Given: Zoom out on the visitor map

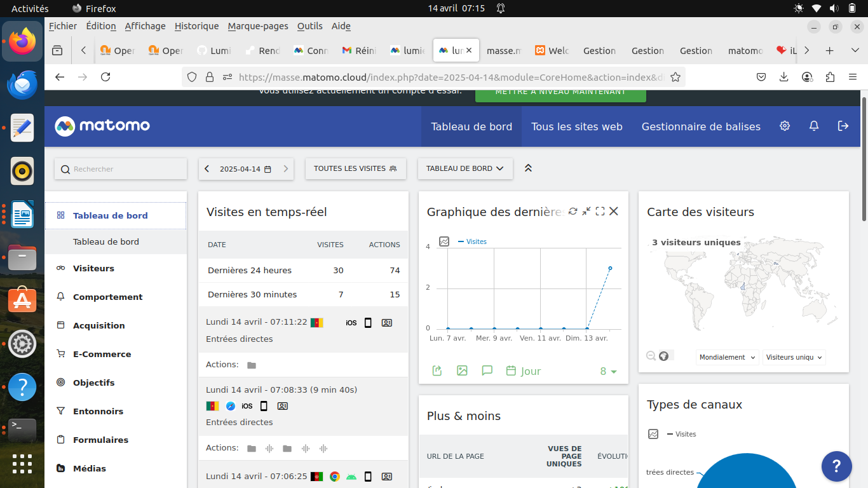Looking at the screenshot, I should click(x=651, y=356).
